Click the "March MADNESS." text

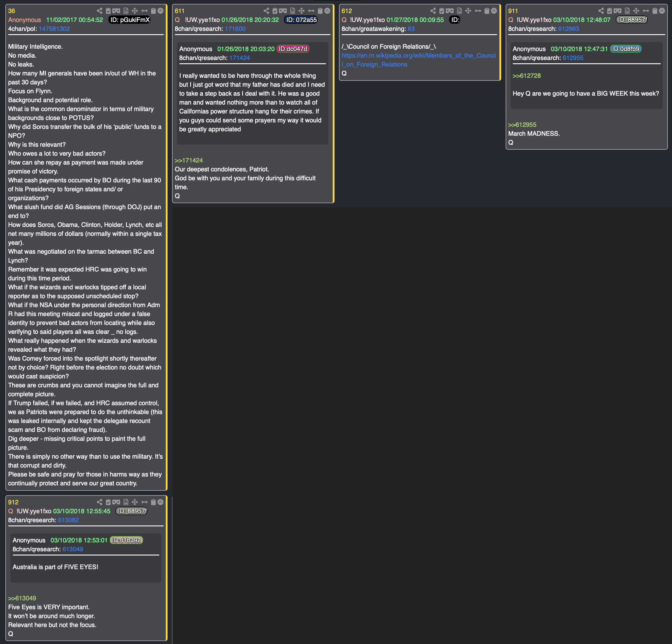point(534,134)
